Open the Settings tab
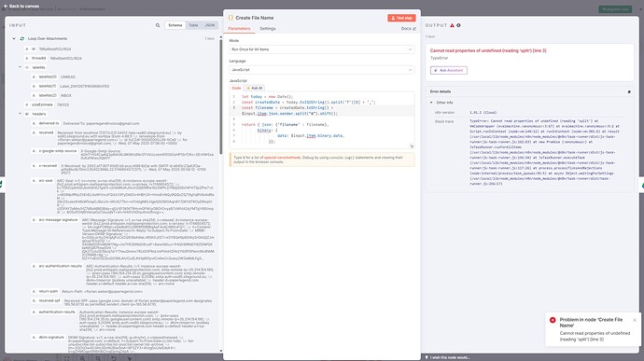Image resolution: width=644 pixels, height=361 pixels. pyautogui.click(x=267, y=29)
